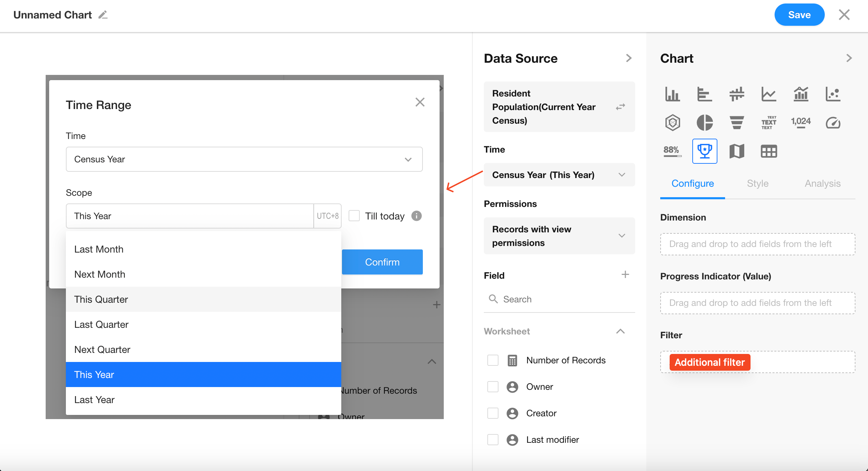Save the chart

[x=799, y=15]
